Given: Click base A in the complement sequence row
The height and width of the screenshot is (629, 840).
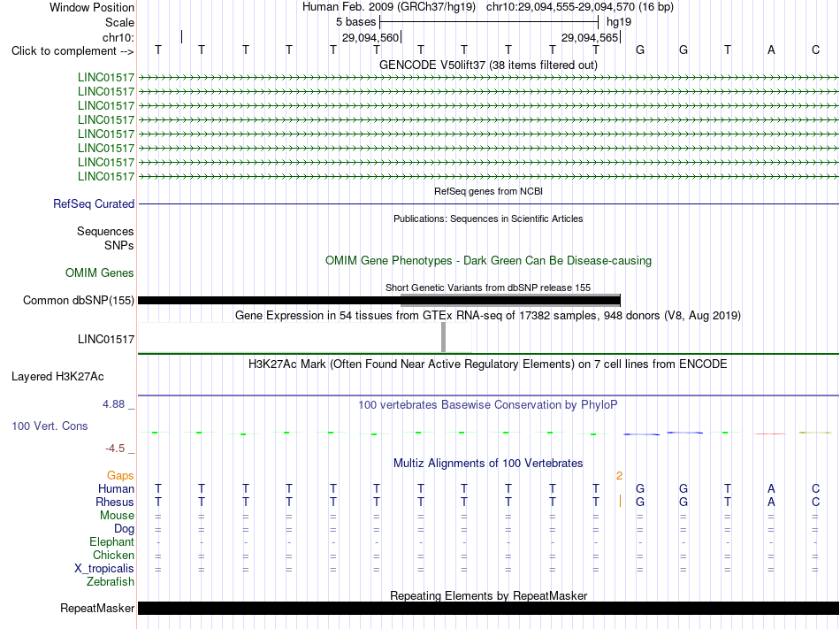Looking at the screenshot, I should (x=771, y=50).
